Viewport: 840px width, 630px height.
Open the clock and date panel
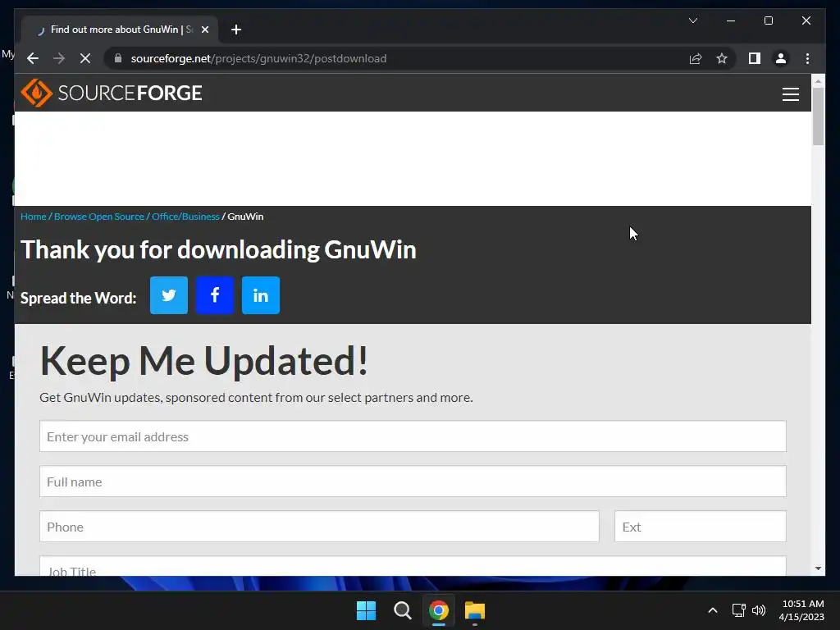click(801, 610)
